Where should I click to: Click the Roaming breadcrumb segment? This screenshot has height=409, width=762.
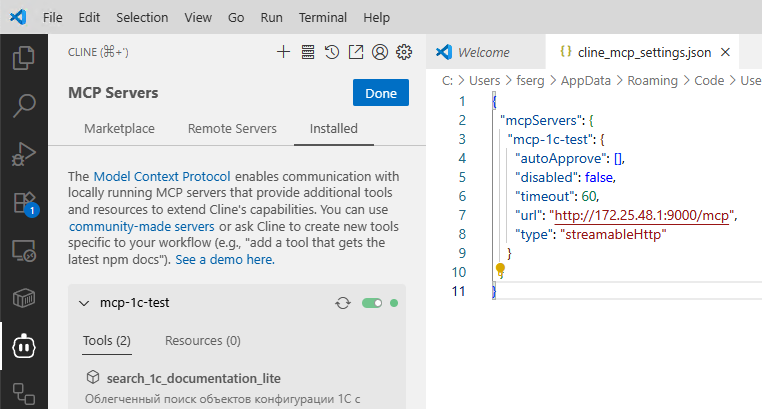click(652, 81)
